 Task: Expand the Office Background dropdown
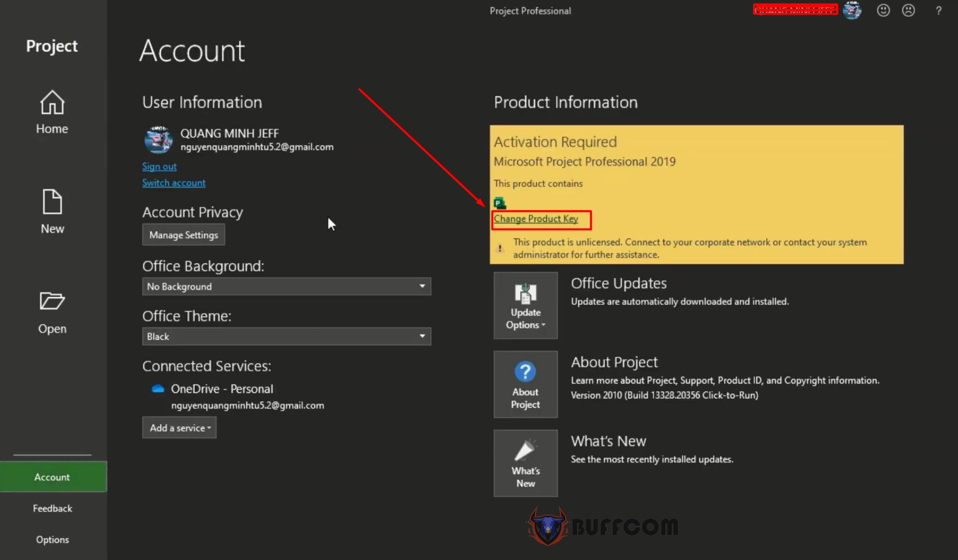(x=286, y=286)
